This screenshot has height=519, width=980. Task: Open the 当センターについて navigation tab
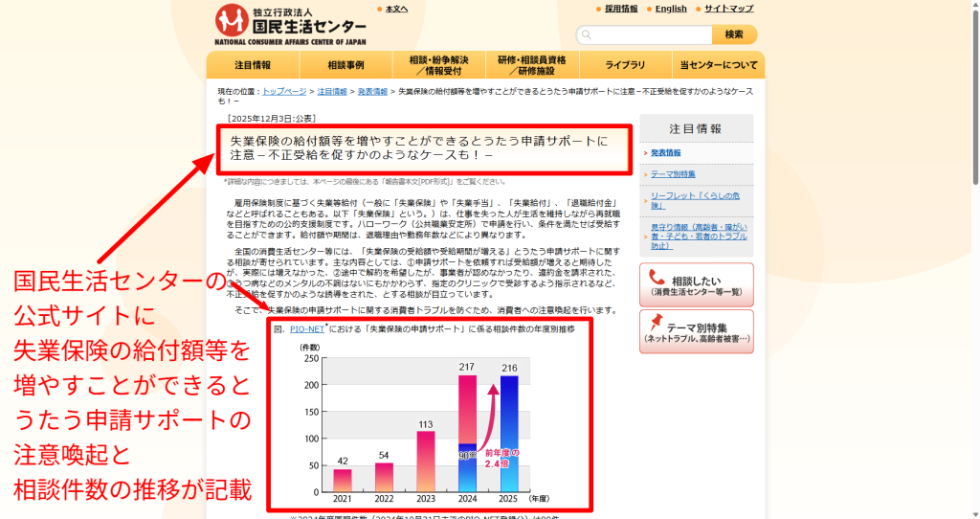point(718,65)
